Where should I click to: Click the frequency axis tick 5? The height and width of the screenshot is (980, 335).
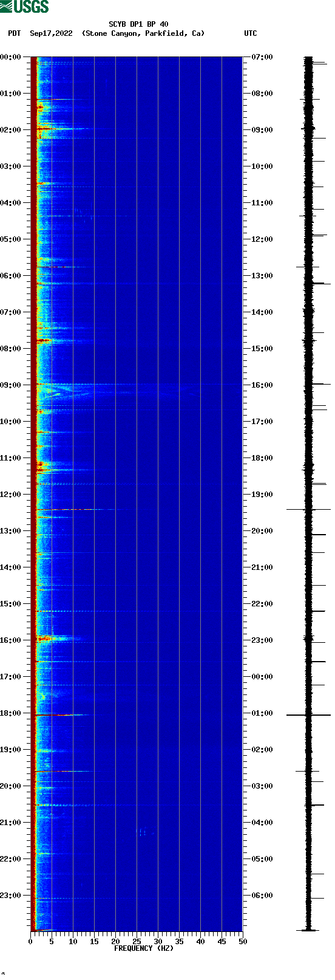pyautogui.click(x=52, y=942)
